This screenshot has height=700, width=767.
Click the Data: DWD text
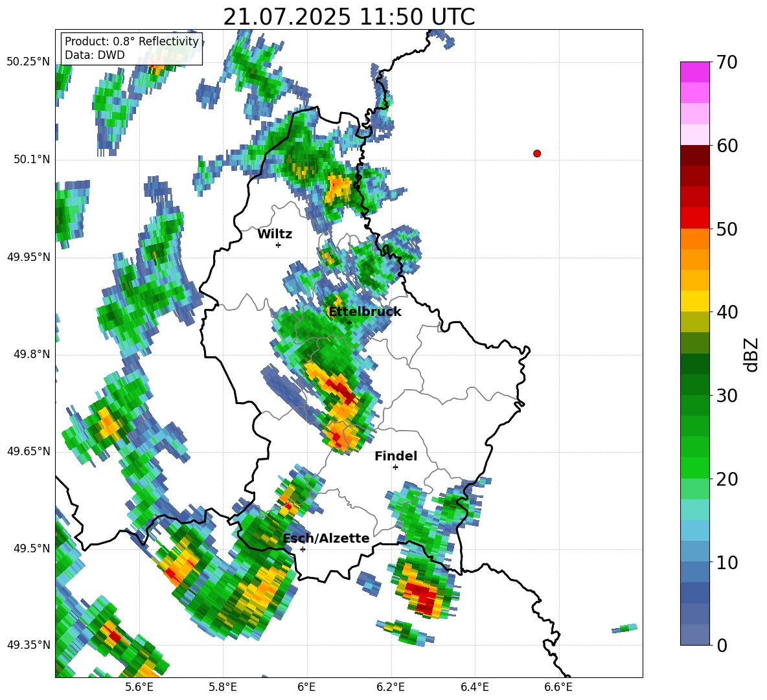pos(95,55)
